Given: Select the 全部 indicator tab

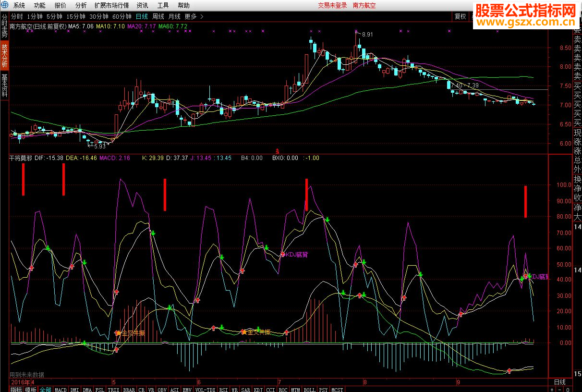Looking at the screenshot, I should pos(46,389).
